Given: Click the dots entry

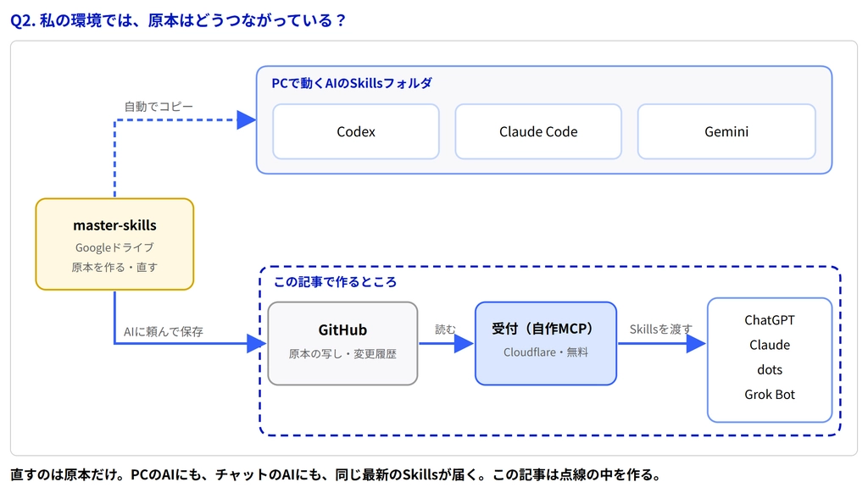Looking at the screenshot, I should pyautogui.click(x=770, y=369).
